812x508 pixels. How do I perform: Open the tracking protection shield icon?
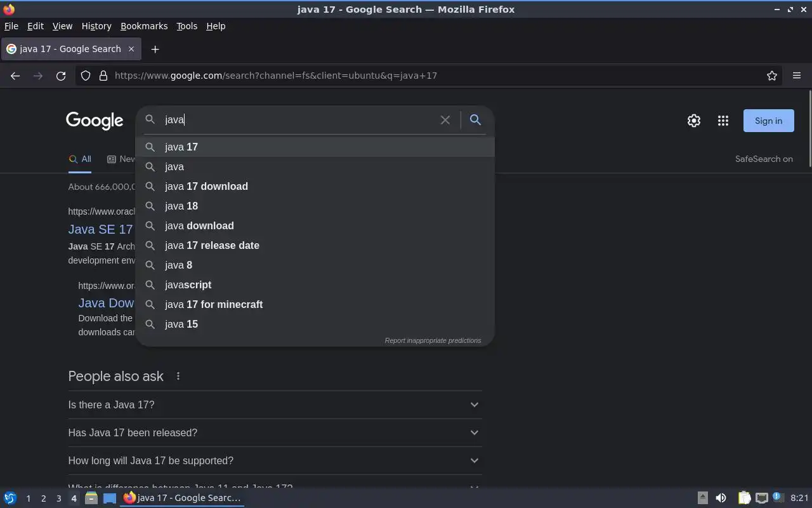[x=86, y=76]
